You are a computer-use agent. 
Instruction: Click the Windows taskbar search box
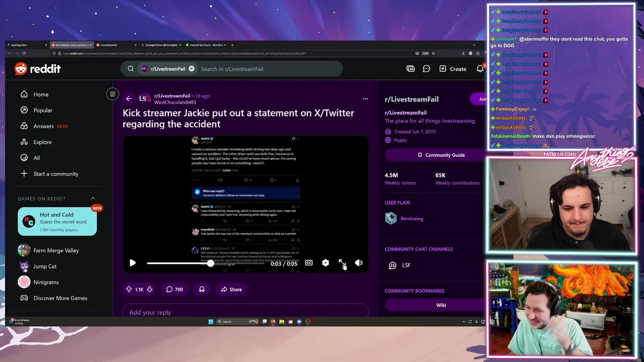click(x=238, y=322)
